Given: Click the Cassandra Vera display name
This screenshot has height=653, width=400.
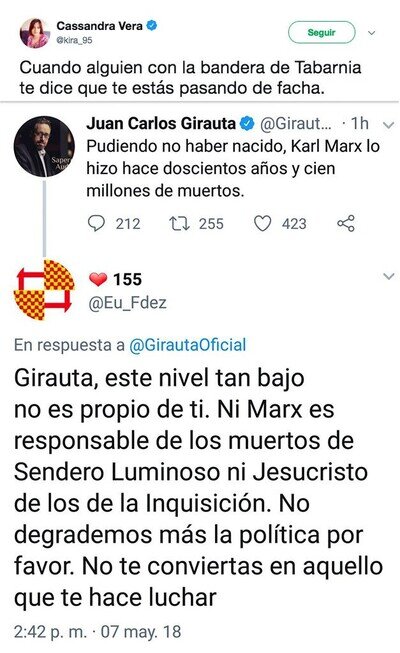Looking at the screenshot, I should 100,26.
